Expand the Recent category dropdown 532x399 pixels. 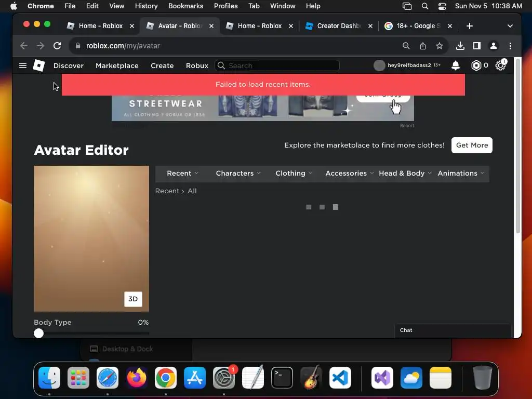182,174
